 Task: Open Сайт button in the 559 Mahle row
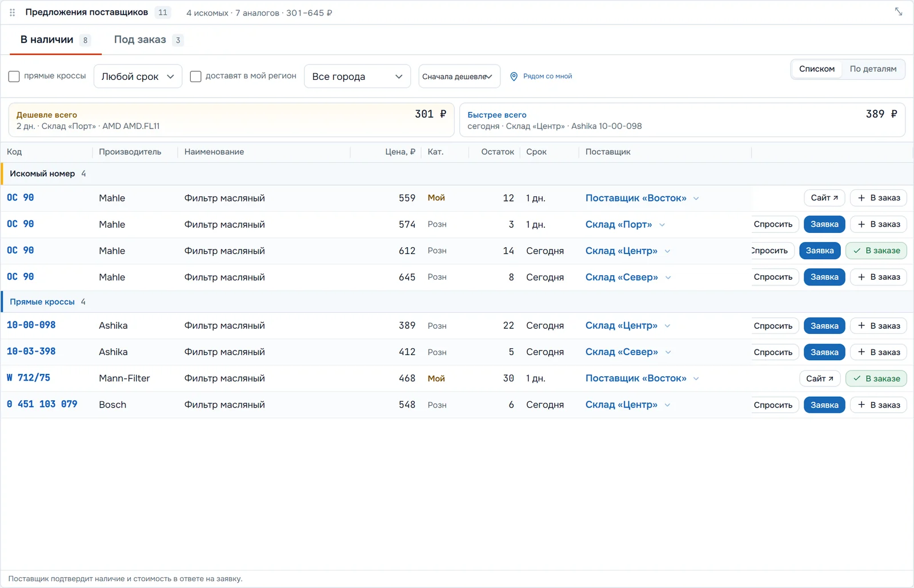click(x=824, y=198)
